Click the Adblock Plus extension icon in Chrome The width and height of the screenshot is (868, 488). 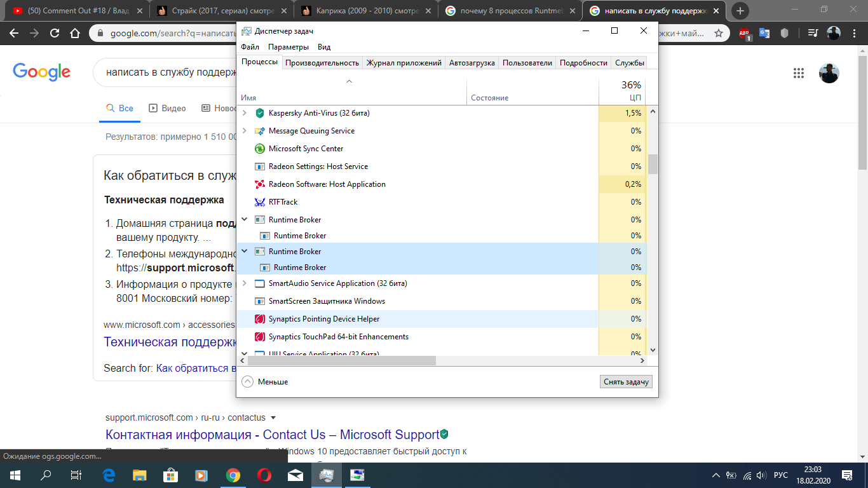click(x=744, y=34)
